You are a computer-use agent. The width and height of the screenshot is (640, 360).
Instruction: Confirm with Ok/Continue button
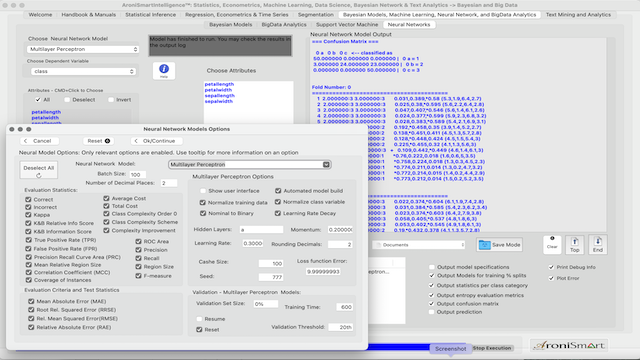157,141
